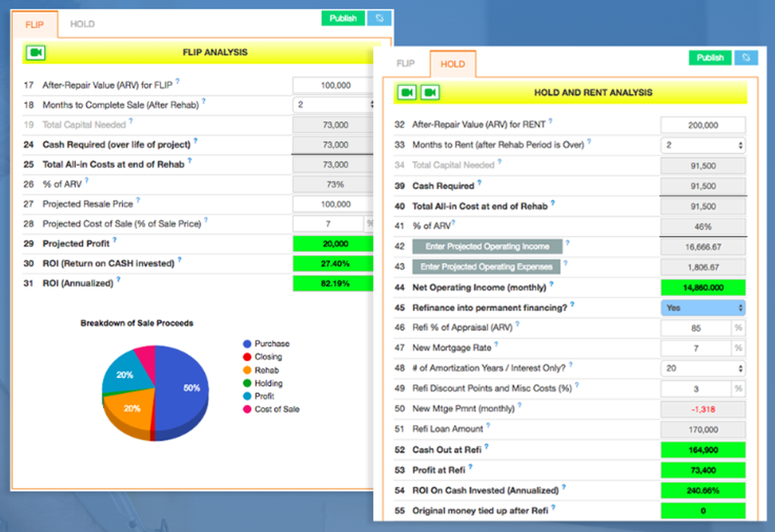This screenshot has height=532, width=775.
Task: Show help for Projected Resale Price
Action: [139, 200]
